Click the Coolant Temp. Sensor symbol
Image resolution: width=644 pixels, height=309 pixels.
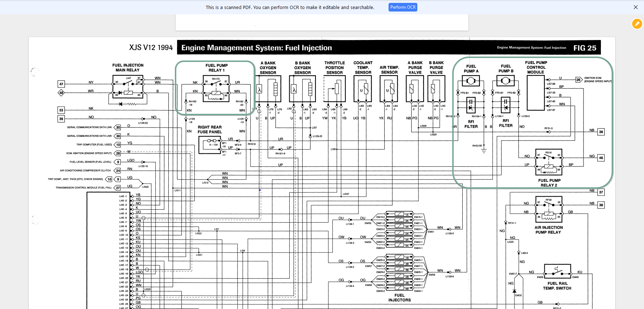coord(363,89)
